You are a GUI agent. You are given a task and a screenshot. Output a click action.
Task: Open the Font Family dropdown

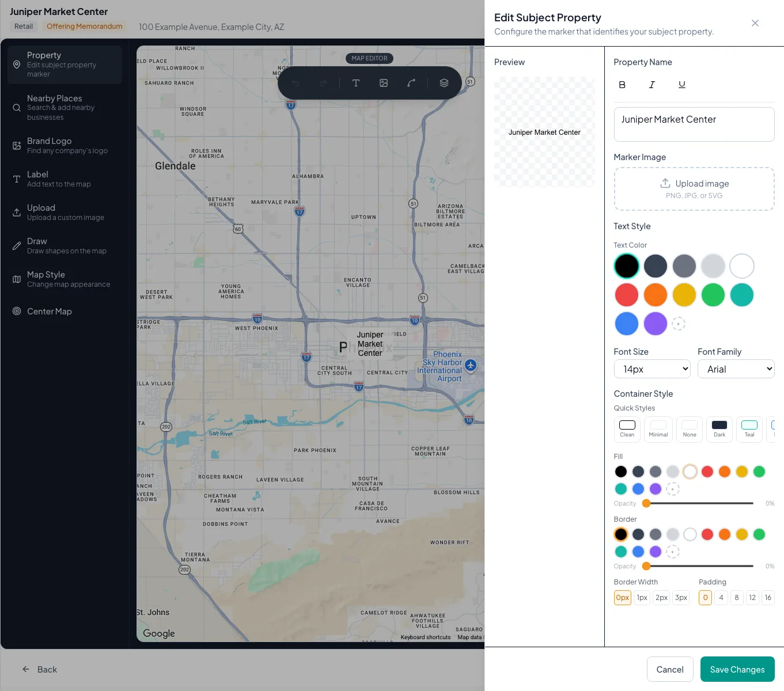click(736, 369)
